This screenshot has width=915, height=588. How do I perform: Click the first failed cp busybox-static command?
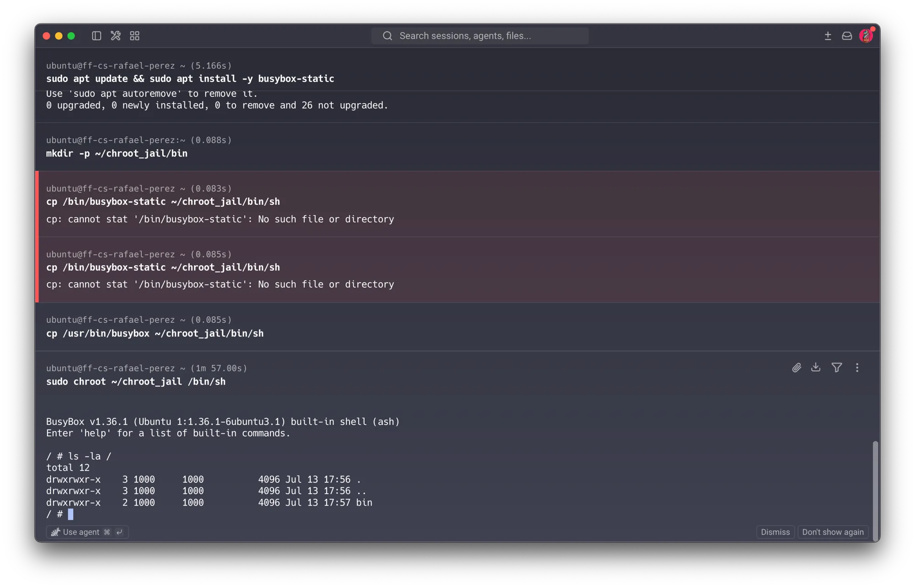pyautogui.click(x=163, y=202)
